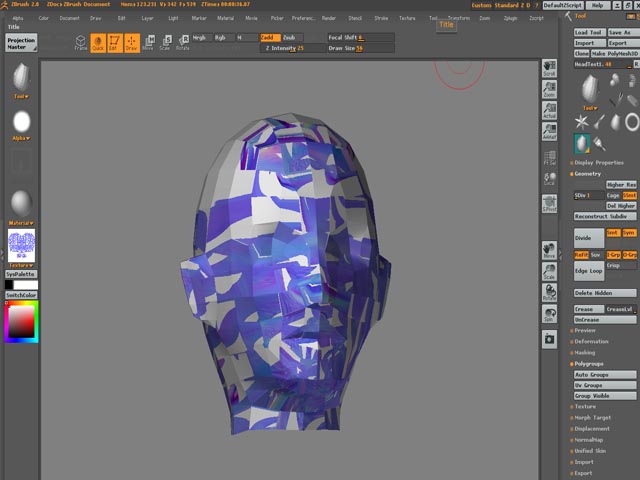640x480 pixels.
Task: Click the Make PolyMesh3D button
Action: [615, 53]
